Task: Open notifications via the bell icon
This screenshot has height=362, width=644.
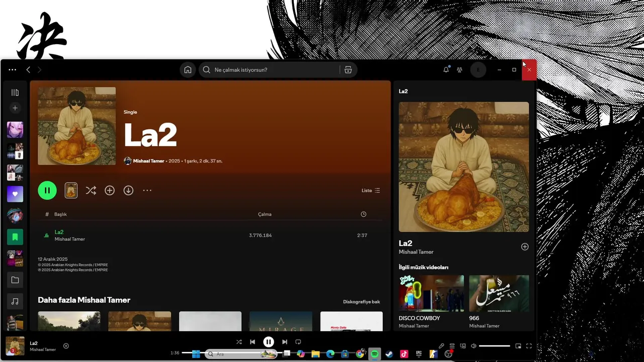Action: pos(446,70)
